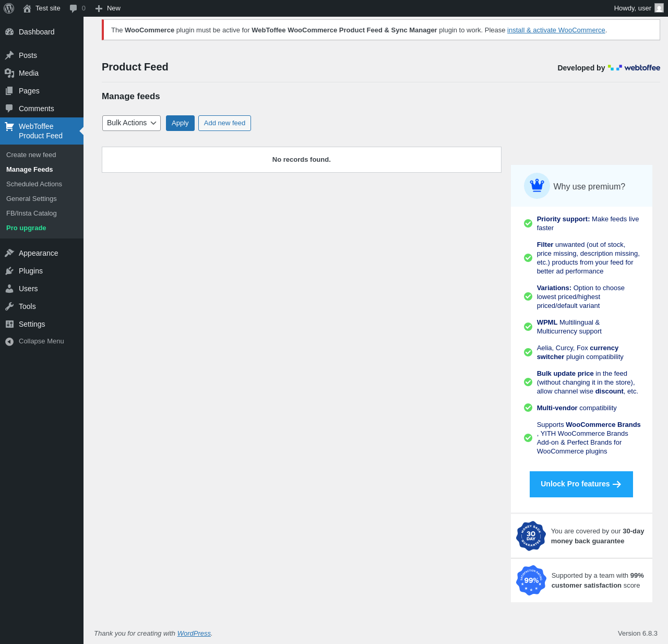
Task: Open Media menu item
Action: click(x=42, y=73)
